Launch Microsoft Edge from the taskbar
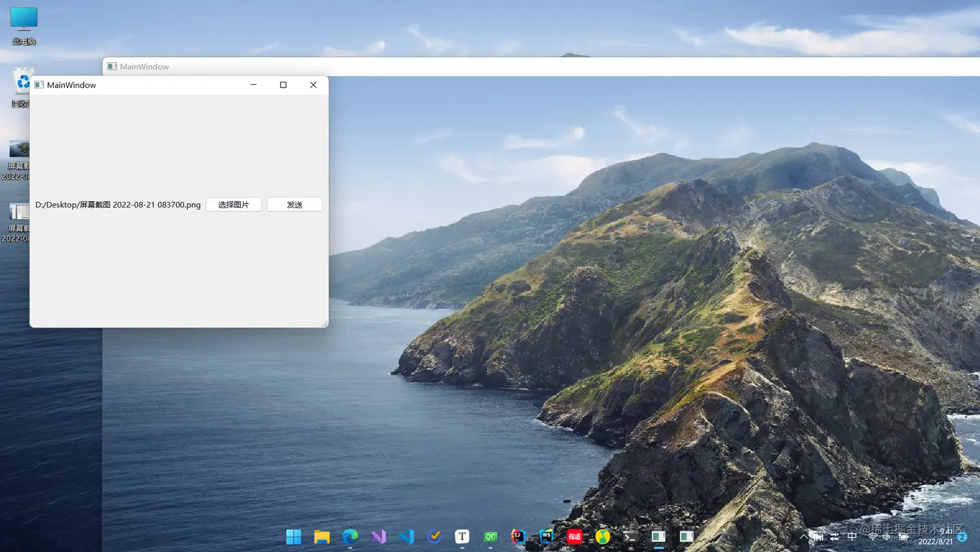 click(350, 536)
